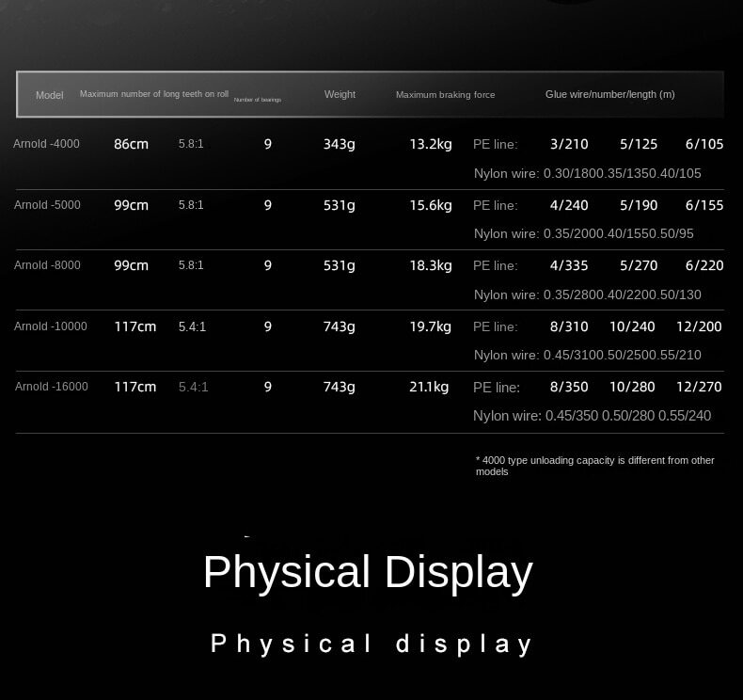Click Nylon wire line 0.35/2800.40/2200.50/130
743x700 pixels.
tap(588, 294)
